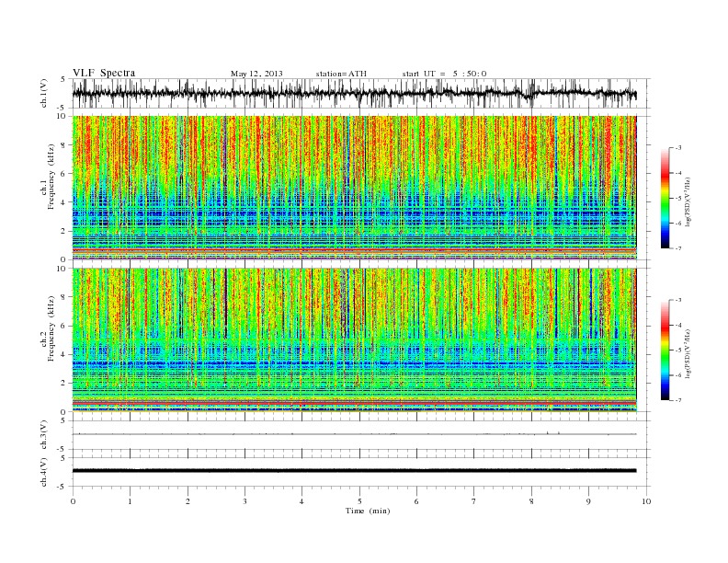Click the "-3" label on ch.1 color bar
This screenshot has height=563, width=728.
677,148
